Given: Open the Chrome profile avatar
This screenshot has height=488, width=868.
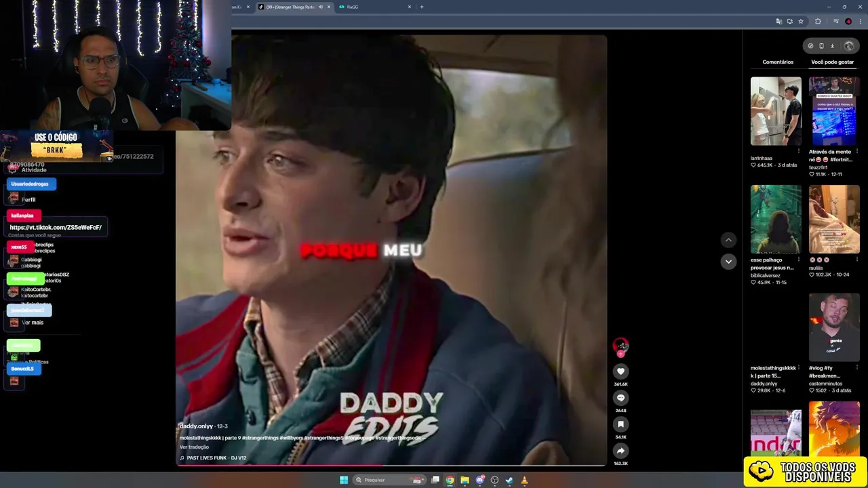Looking at the screenshot, I should (x=848, y=22).
